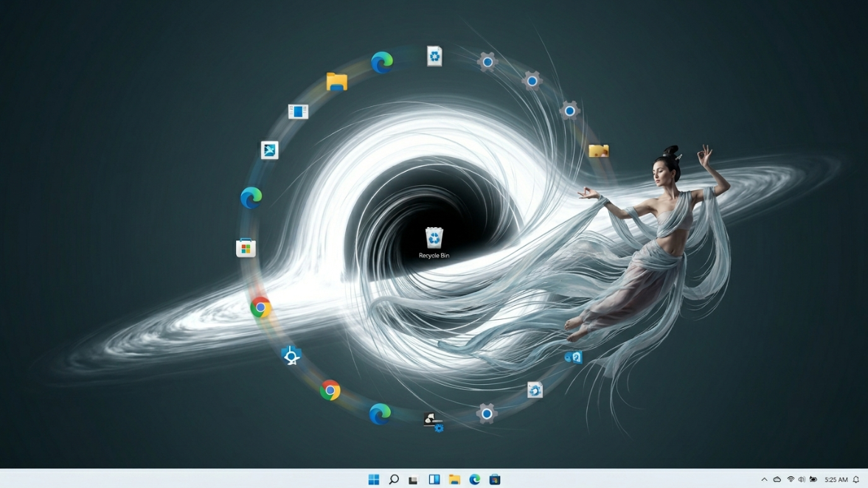Viewport: 868px width, 488px height.
Task: Click the volume speaker tray icon
Action: coord(802,480)
